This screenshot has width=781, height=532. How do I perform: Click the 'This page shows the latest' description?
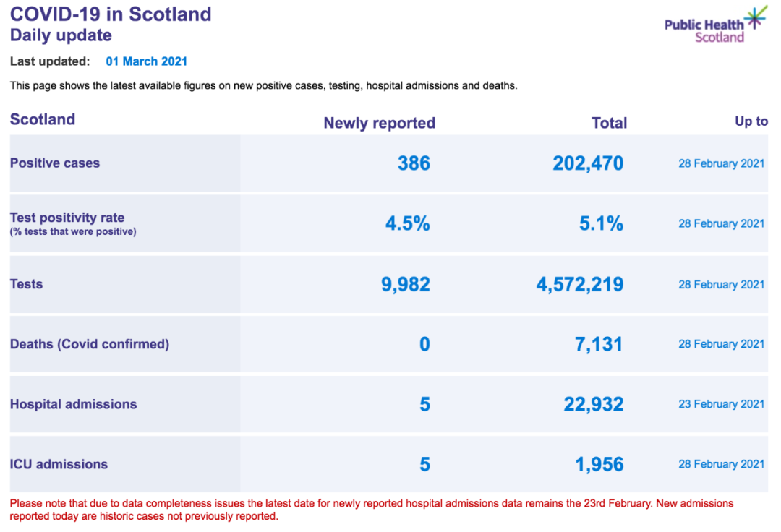[x=263, y=85]
